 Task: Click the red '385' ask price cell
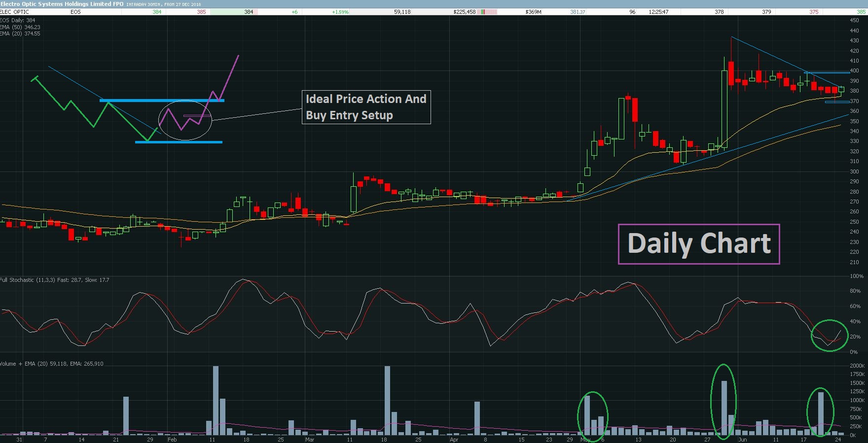(201, 12)
